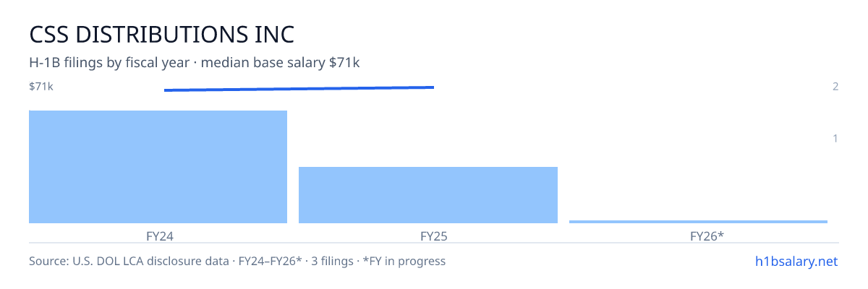Viewport: 868px width, 289px height.
Task: Click the median base salary $71k text
Action: 280,63
